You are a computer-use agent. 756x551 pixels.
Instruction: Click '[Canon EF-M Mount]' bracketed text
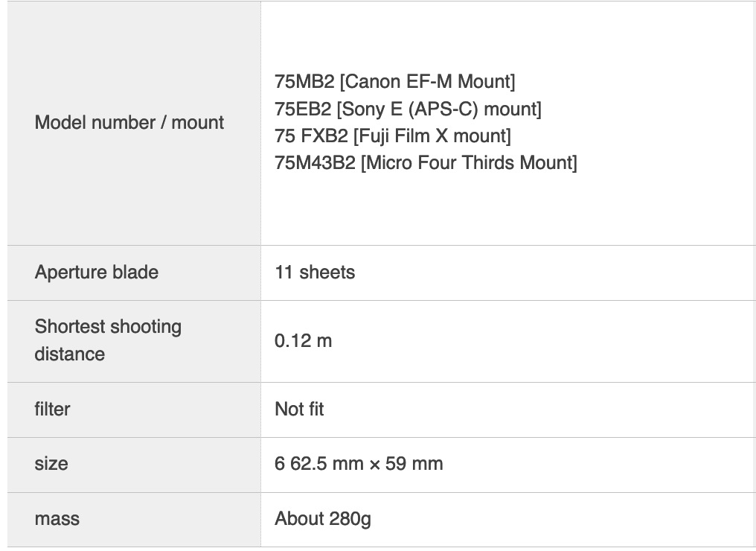click(428, 82)
